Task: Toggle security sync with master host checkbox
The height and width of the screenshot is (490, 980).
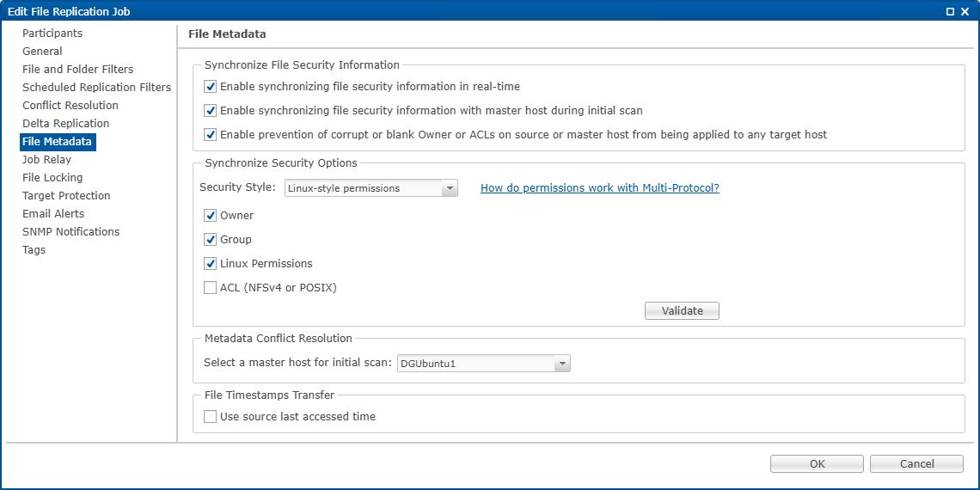Action: coord(210,111)
